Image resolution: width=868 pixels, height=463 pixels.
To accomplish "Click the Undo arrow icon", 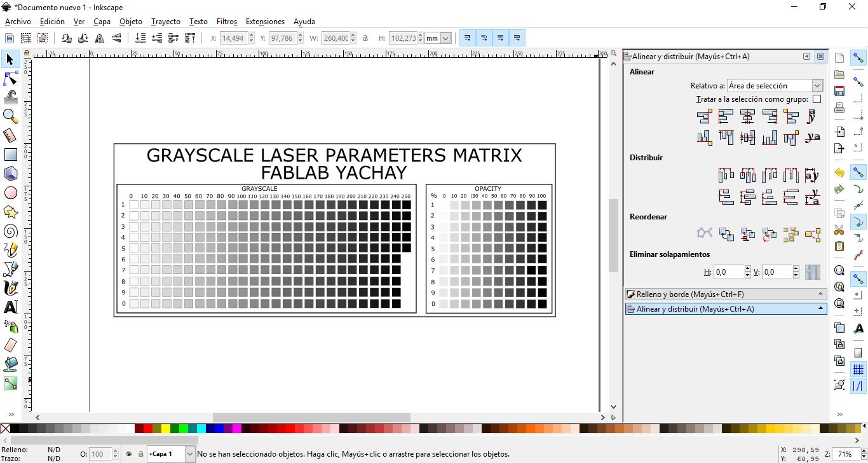I will (839, 173).
